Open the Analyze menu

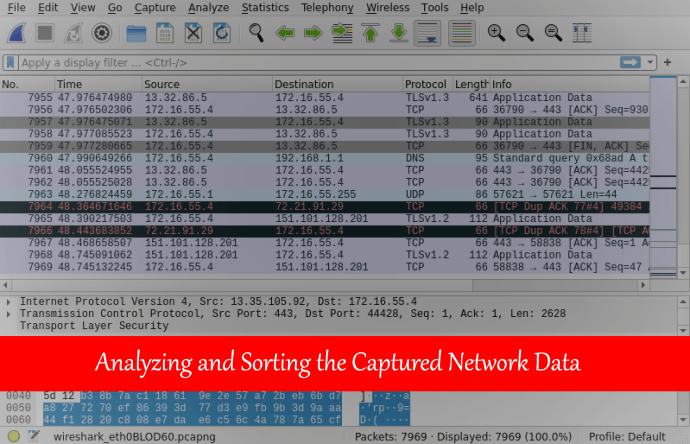[x=208, y=8]
